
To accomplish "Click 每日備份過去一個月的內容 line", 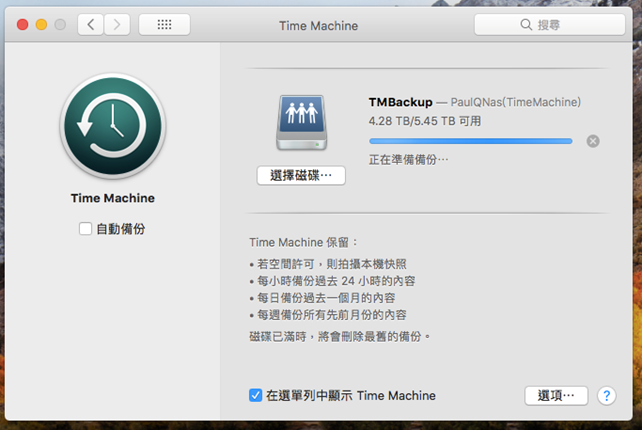I will pos(322,298).
